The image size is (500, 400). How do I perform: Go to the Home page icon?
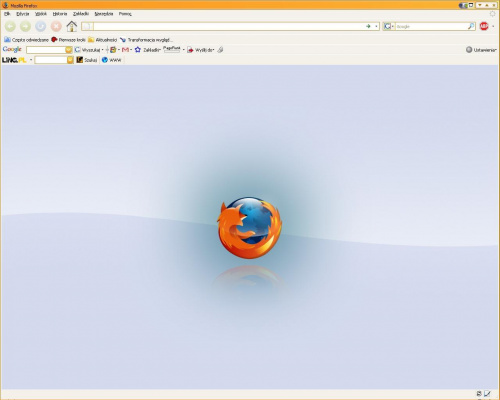(72, 26)
